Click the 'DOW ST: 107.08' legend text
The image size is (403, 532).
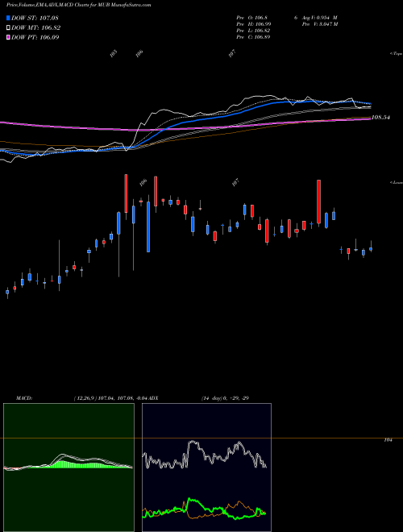point(35,18)
